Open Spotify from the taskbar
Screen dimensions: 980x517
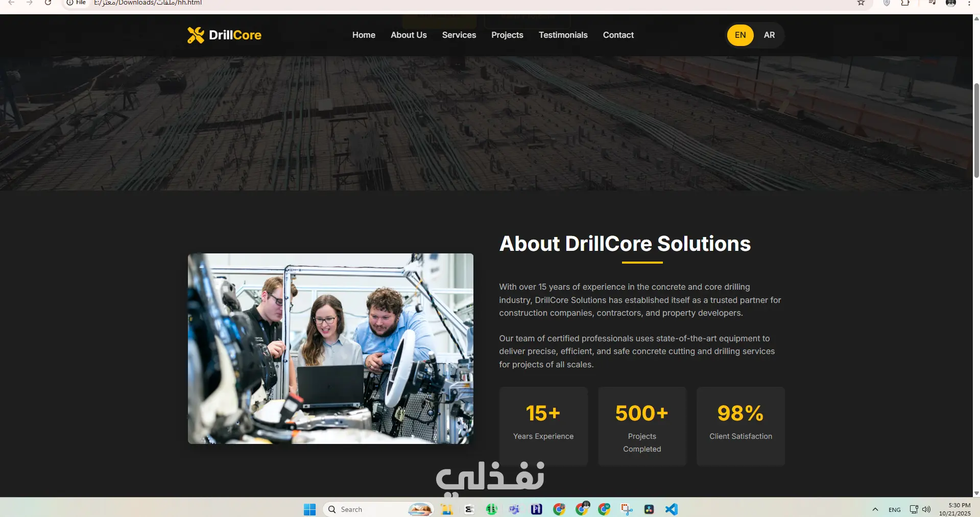(x=492, y=509)
